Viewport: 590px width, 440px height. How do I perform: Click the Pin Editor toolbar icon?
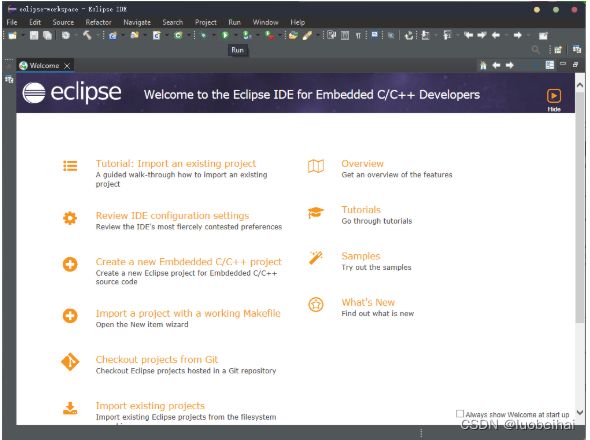click(543, 36)
